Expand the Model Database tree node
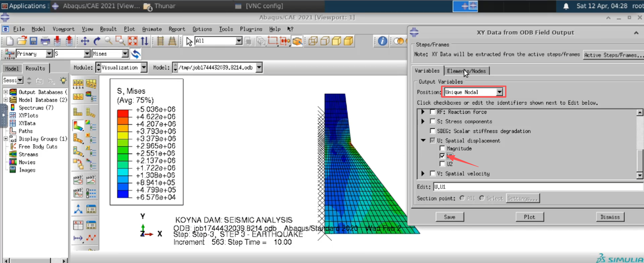This screenshot has height=263, width=644. [x=6, y=100]
